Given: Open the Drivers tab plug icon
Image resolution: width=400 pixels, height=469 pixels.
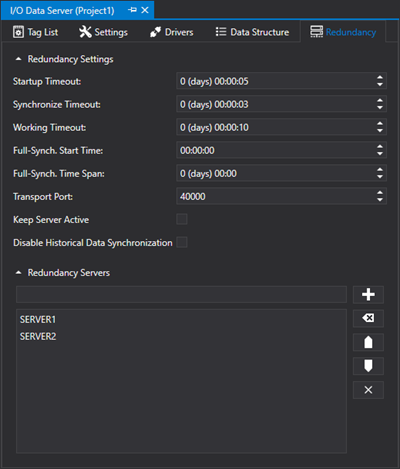Looking at the screenshot, I should pyautogui.click(x=155, y=32).
